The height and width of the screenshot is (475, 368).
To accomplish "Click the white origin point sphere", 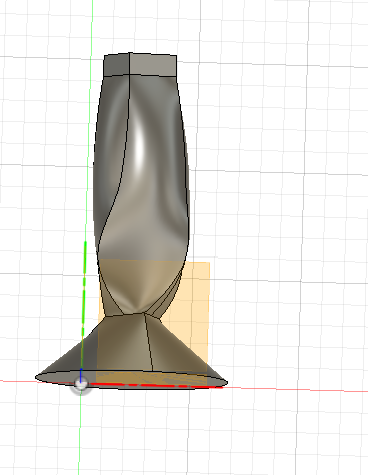I will pos(80,384).
